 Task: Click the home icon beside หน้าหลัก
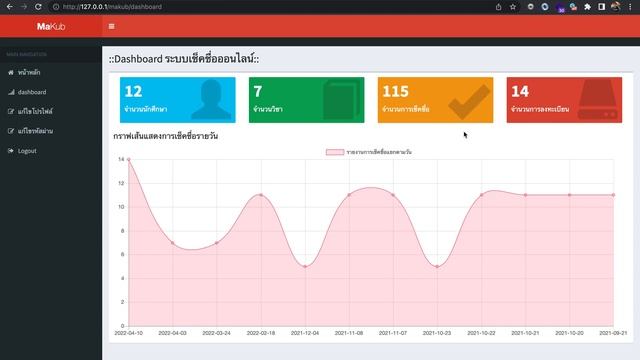click(11, 72)
